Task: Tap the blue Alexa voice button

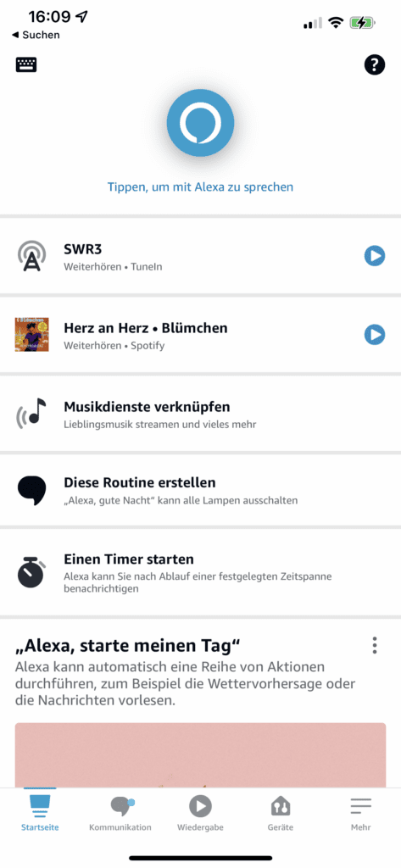Action: pyautogui.click(x=200, y=122)
